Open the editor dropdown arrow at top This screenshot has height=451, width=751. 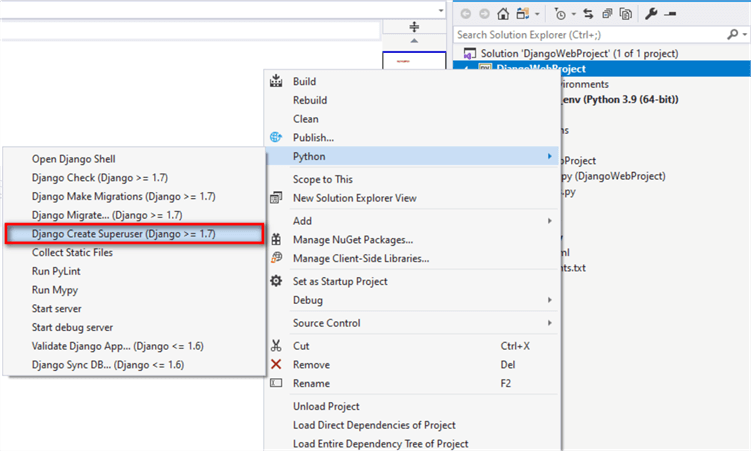(441, 10)
